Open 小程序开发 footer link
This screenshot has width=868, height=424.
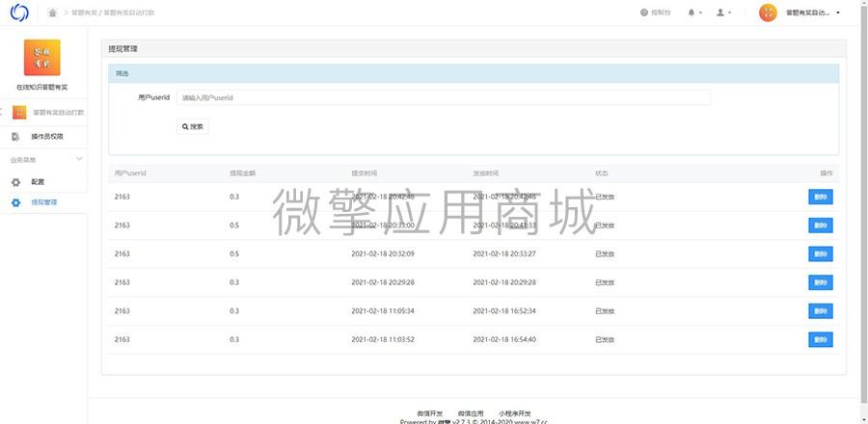(x=514, y=413)
